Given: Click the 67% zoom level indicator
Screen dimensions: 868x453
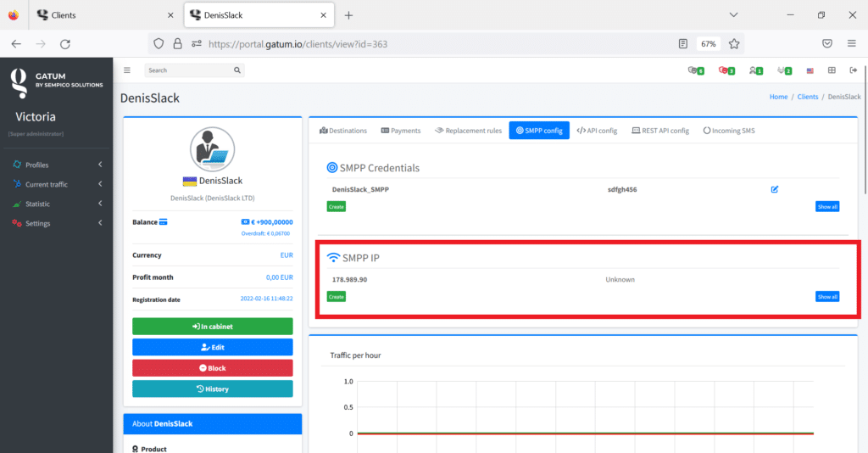Looking at the screenshot, I should pos(708,44).
